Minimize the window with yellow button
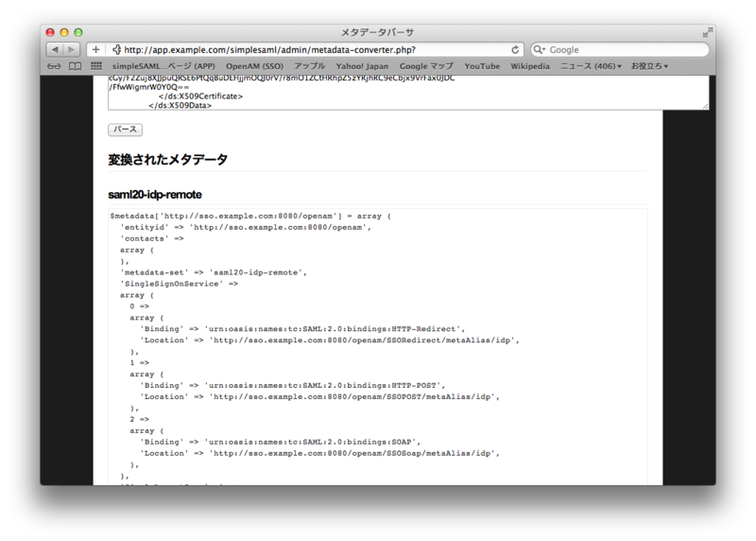This screenshot has width=756, height=541. click(x=64, y=32)
